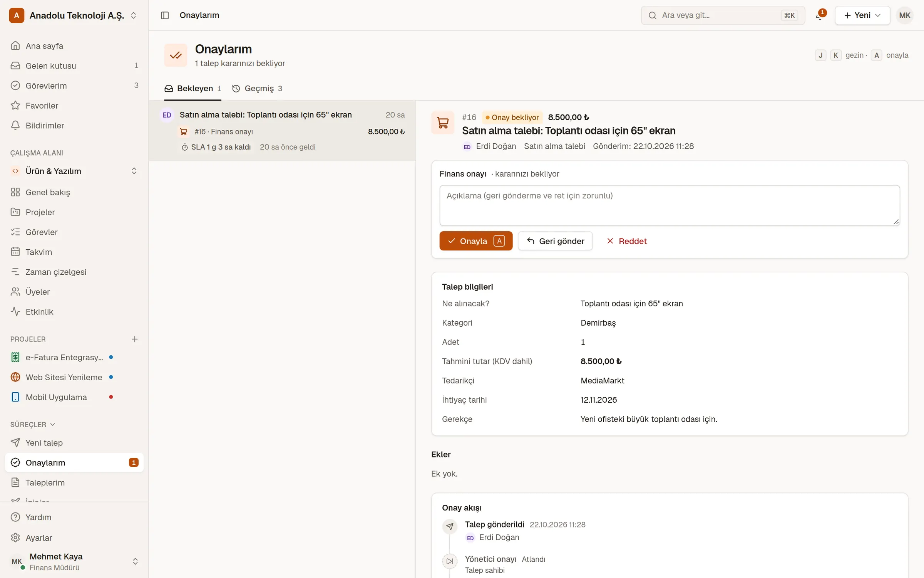Open Taleplerim in sidebar
This screenshot has height=578, width=924.
pyautogui.click(x=74, y=482)
